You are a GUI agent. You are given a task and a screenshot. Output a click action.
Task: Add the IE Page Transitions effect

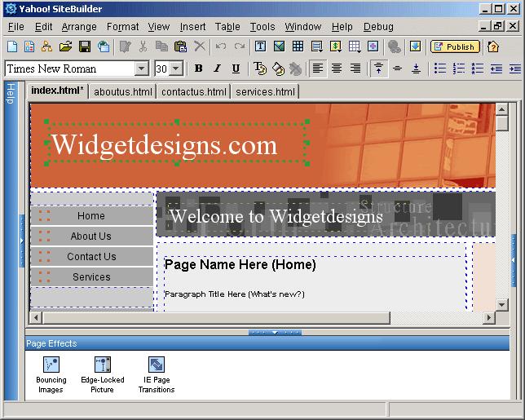[x=156, y=365]
